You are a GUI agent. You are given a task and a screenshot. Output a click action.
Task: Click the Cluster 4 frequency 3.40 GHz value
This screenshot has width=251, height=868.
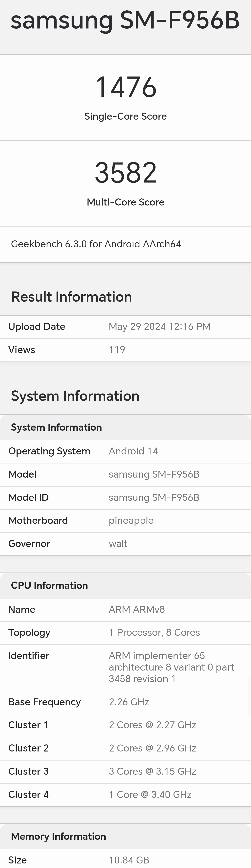[150, 794]
